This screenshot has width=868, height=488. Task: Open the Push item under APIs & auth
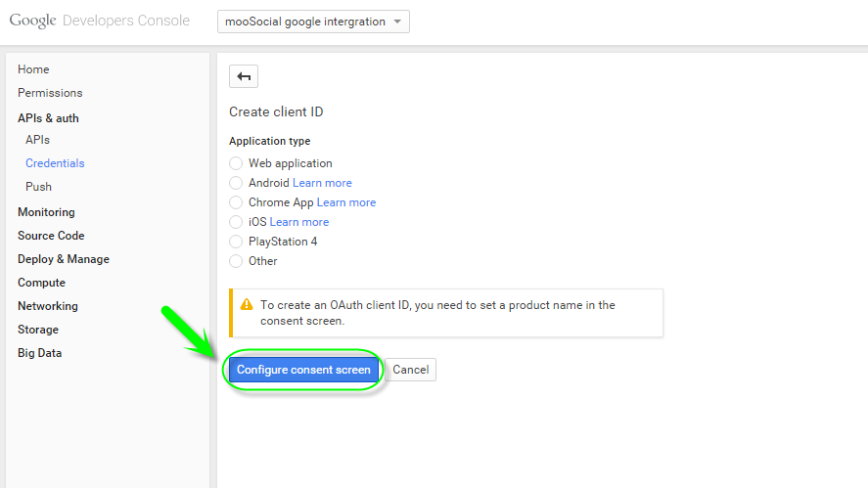38,187
